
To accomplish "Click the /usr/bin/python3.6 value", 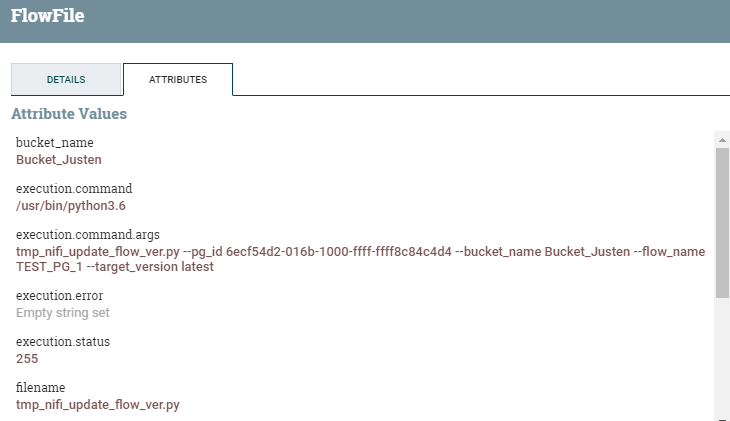I will [x=70, y=205].
